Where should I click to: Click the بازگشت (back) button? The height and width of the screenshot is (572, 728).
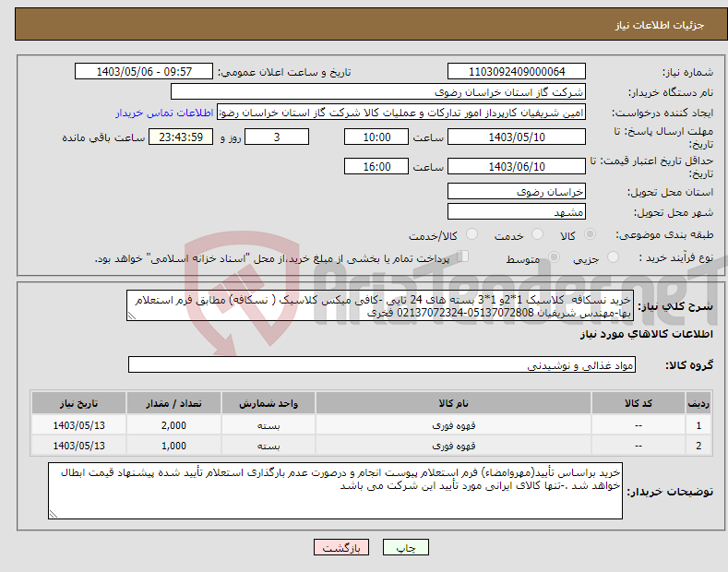pyautogui.click(x=341, y=547)
